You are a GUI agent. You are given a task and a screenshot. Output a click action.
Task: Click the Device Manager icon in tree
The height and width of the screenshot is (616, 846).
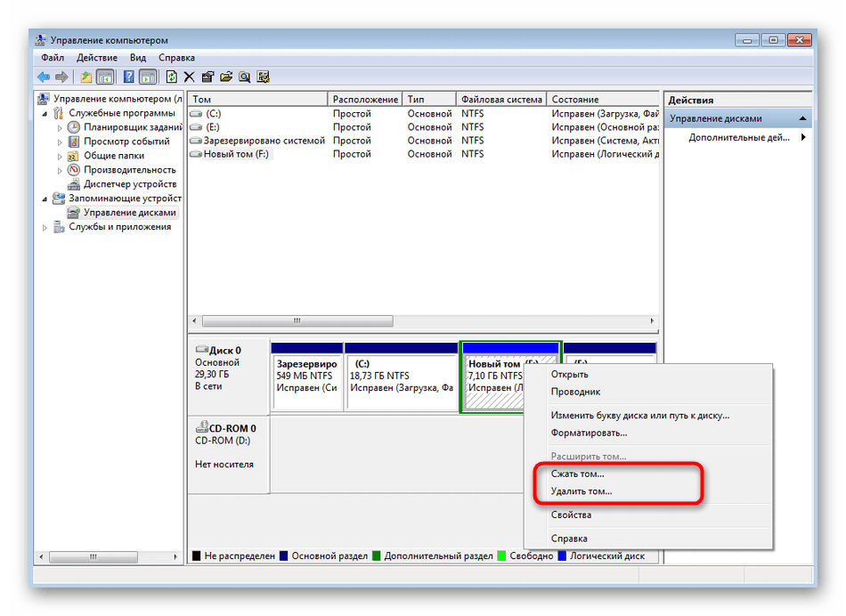[x=74, y=184]
